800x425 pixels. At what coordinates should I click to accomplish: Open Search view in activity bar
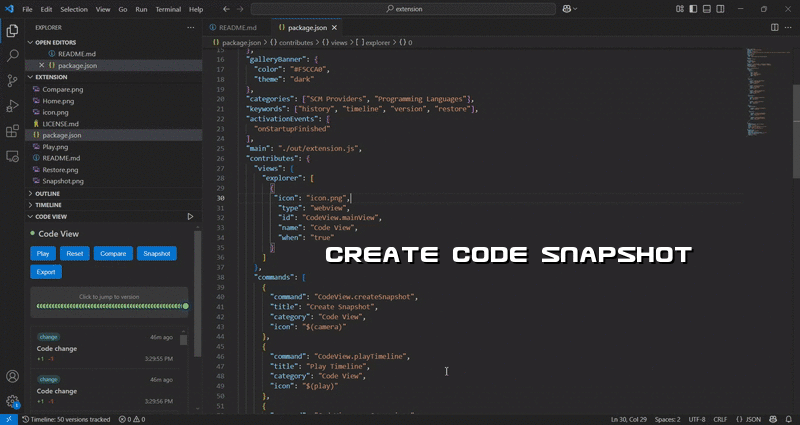click(12, 56)
